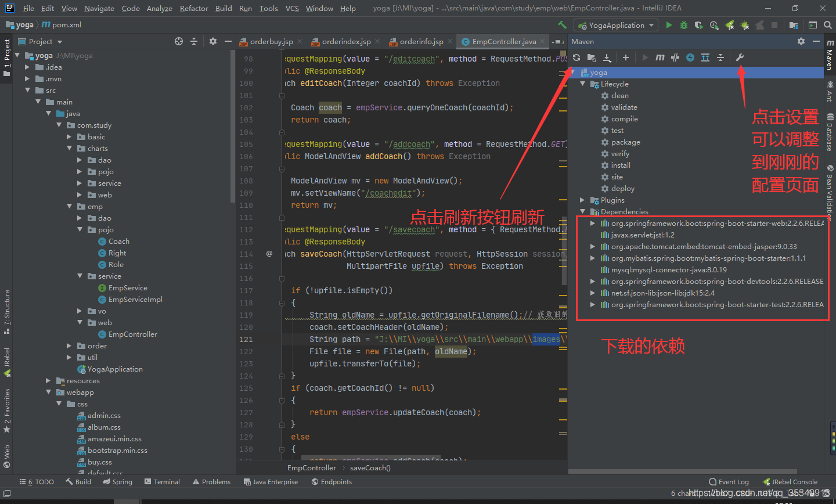This screenshot has height=504, width=836.
Task: Select the clean lifecycle goal
Action: point(619,96)
